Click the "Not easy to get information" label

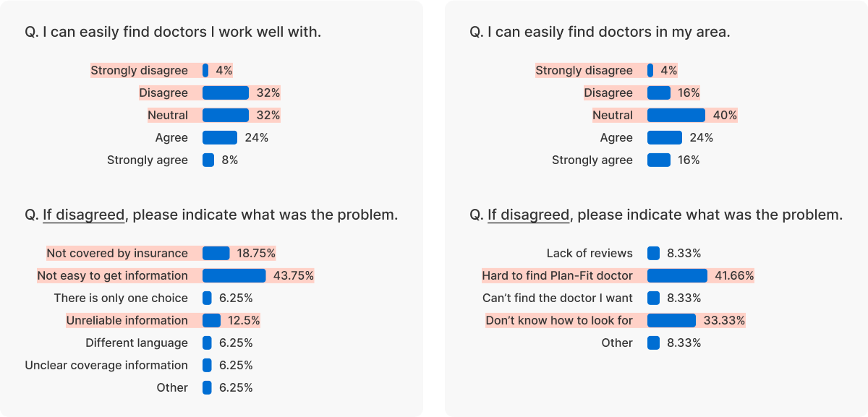112,275
